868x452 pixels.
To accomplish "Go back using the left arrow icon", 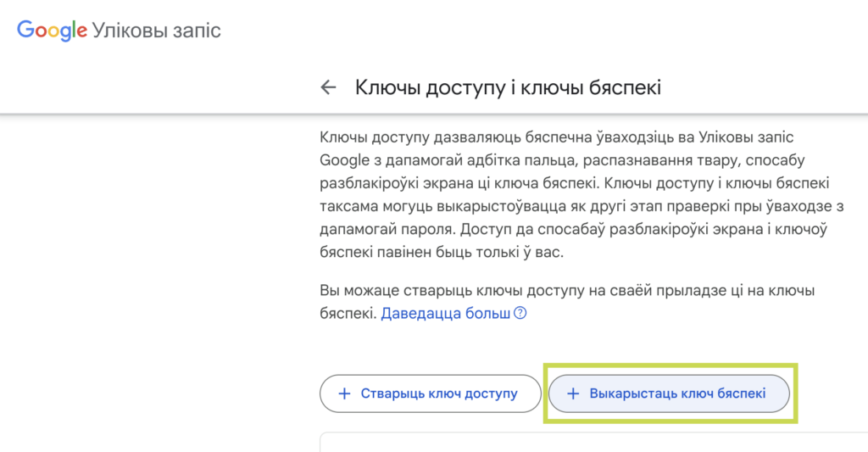I will 328,87.
